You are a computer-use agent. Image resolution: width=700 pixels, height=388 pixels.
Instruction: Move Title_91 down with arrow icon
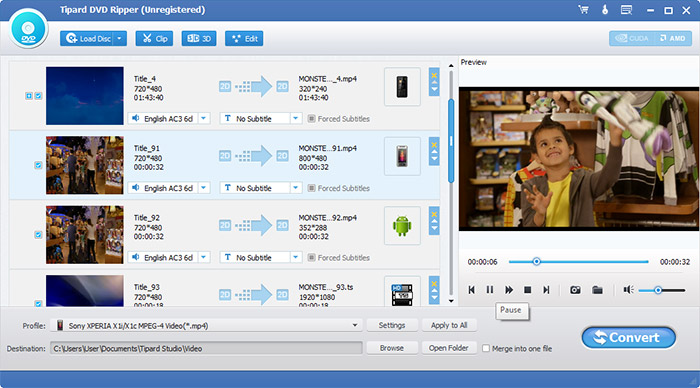pos(434,159)
